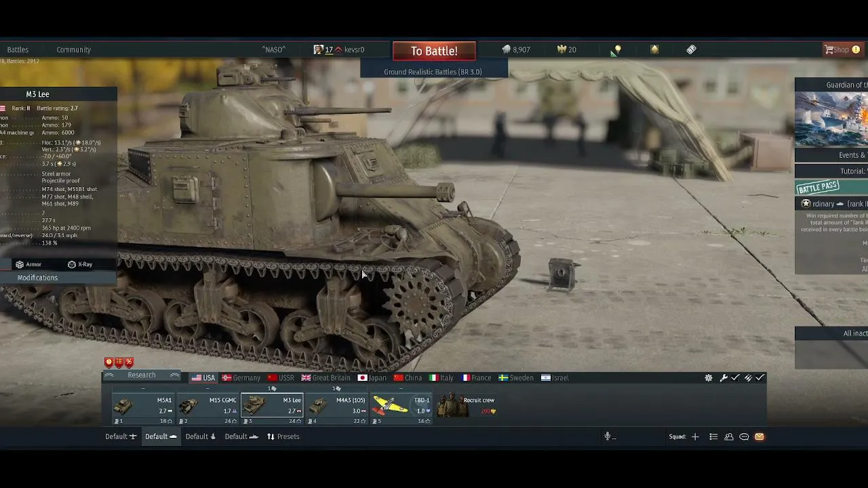Click the ^NASO^ squadron tag
868x488 pixels.
274,49
